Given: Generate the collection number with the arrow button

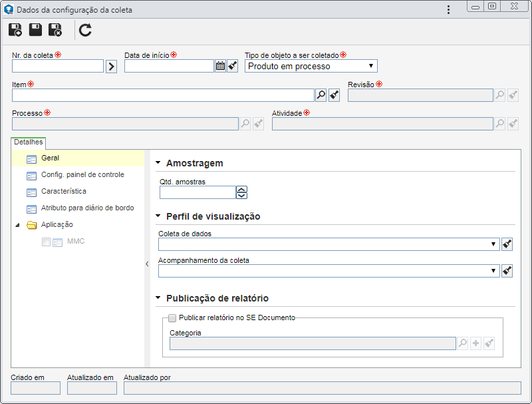Looking at the screenshot, I should (111, 66).
